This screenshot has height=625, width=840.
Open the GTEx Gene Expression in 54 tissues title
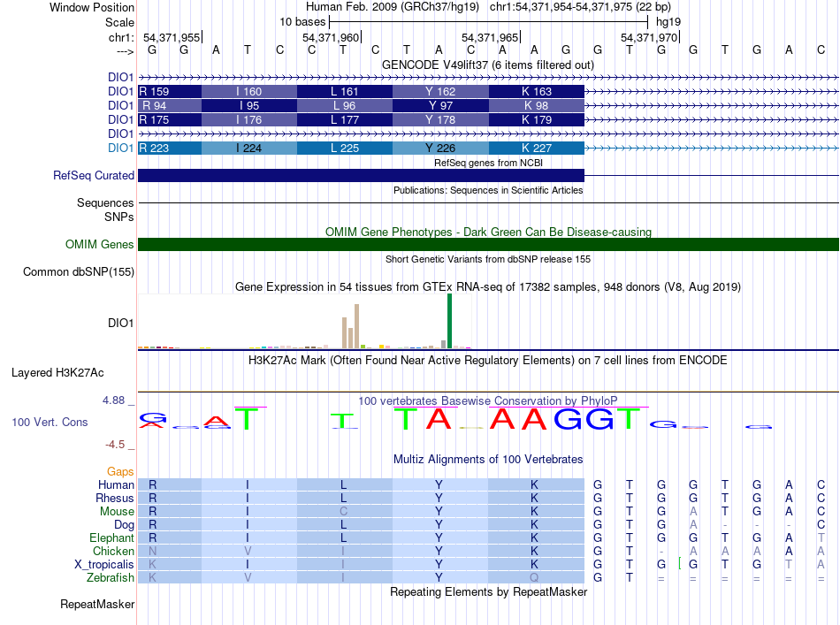click(488, 286)
